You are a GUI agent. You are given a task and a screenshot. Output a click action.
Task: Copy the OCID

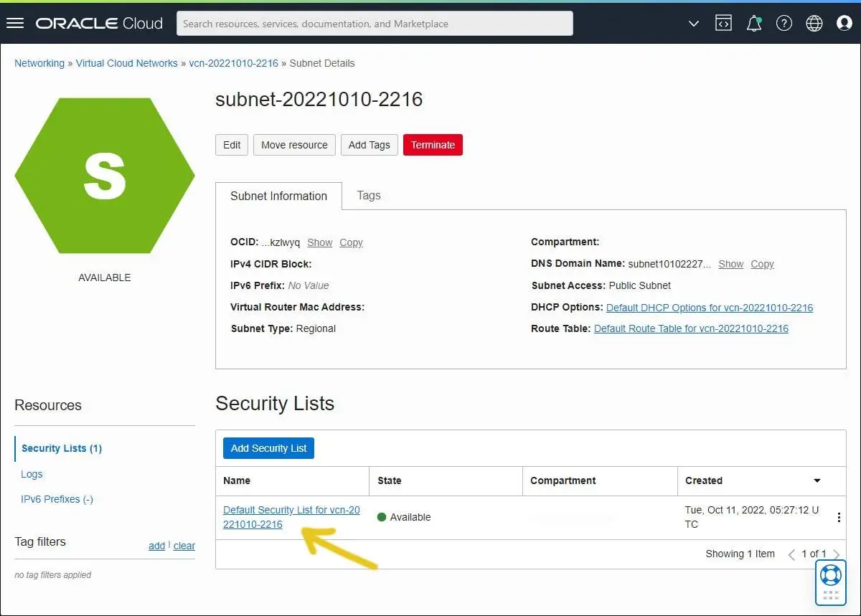[x=351, y=242]
